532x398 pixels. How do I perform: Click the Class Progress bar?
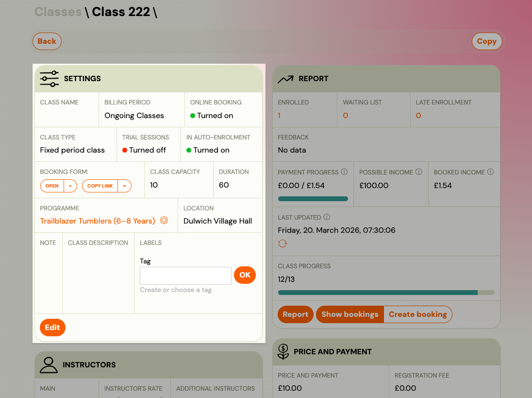point(386,293)
